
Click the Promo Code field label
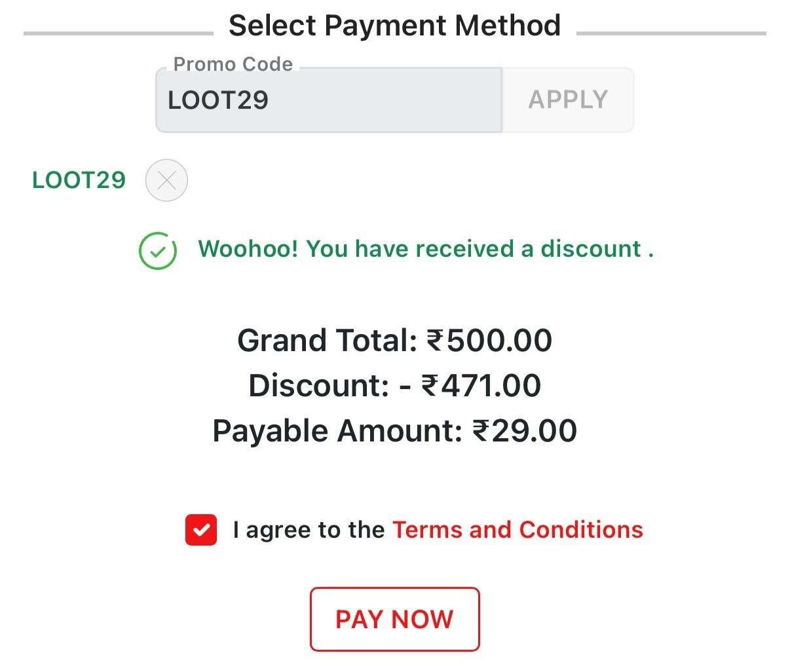[x=233, y=64]
